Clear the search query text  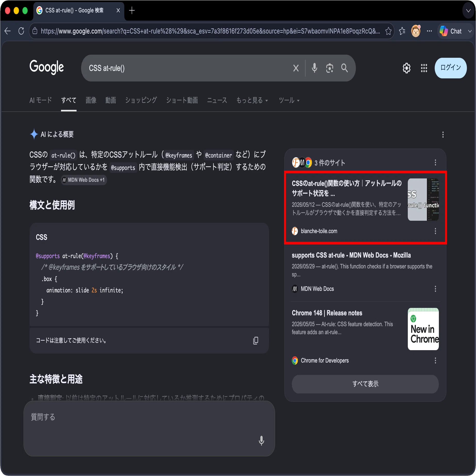[296, 68]
